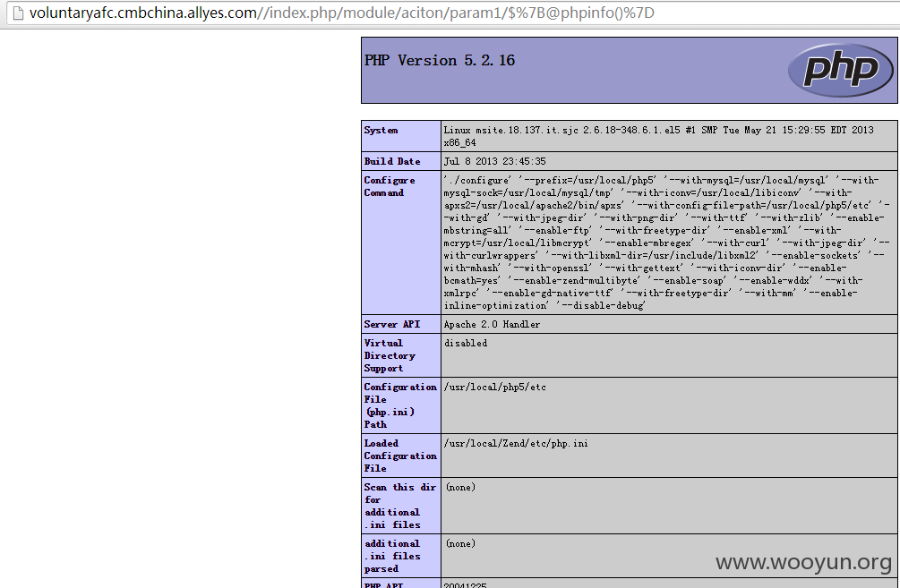Screen dimensions: 900x588
Task: Click the PHP API label
Action: pyautogui.click(x=383, y=584)
